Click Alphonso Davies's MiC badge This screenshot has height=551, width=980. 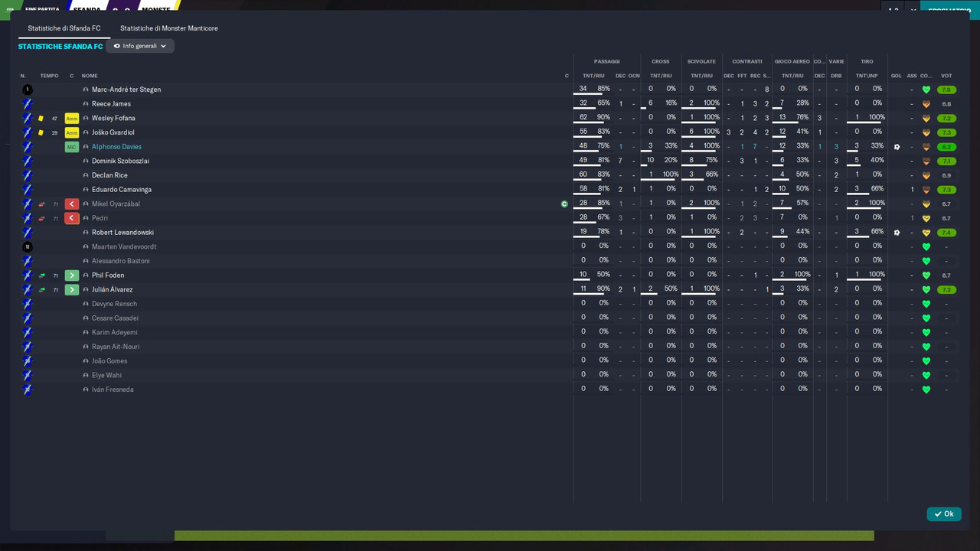point(72,147)
